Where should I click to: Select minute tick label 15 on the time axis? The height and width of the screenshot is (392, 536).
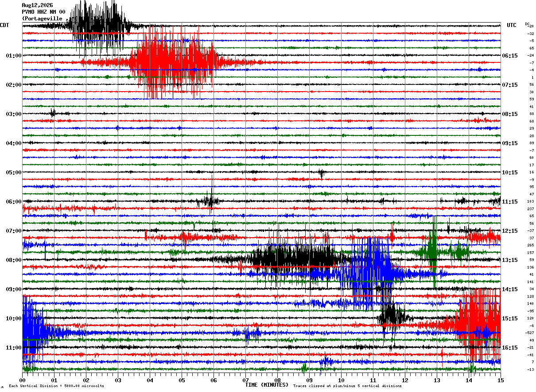coord(501,380)
